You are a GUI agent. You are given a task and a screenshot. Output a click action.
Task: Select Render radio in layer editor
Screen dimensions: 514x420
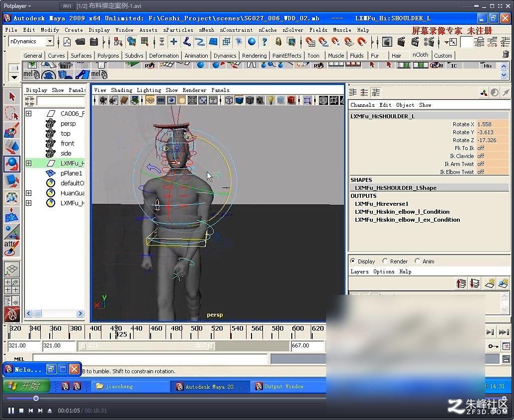pyautogui.click(x=385, y=261)
